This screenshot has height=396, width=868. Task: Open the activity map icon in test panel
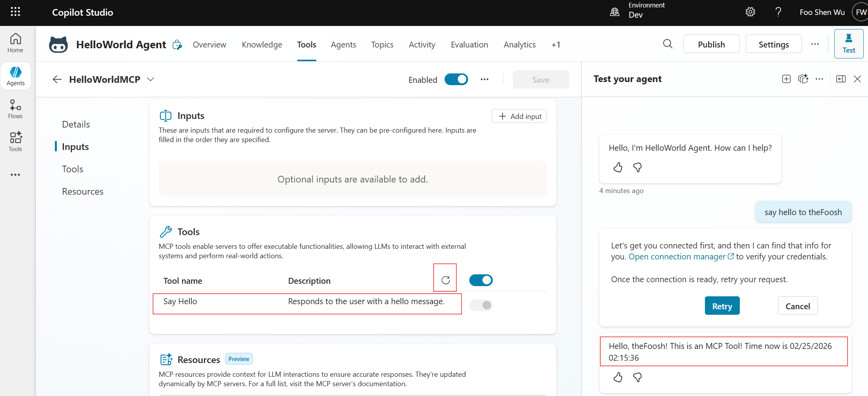(803, 79)
